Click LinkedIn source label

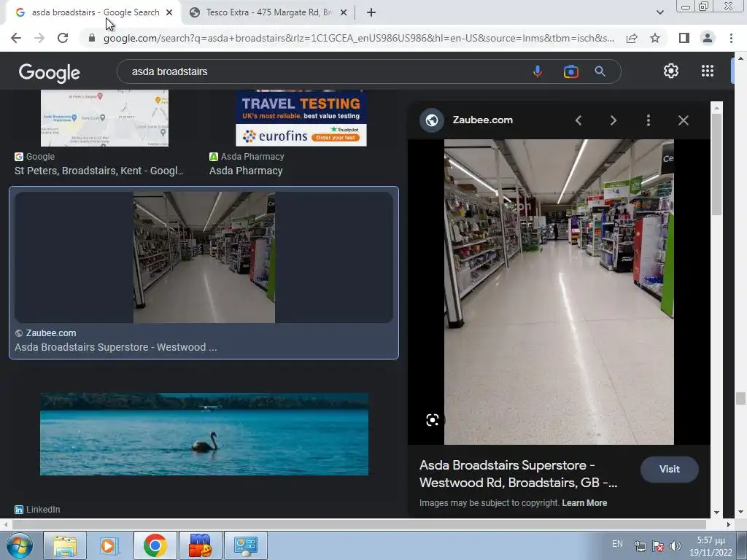point(43,510)
